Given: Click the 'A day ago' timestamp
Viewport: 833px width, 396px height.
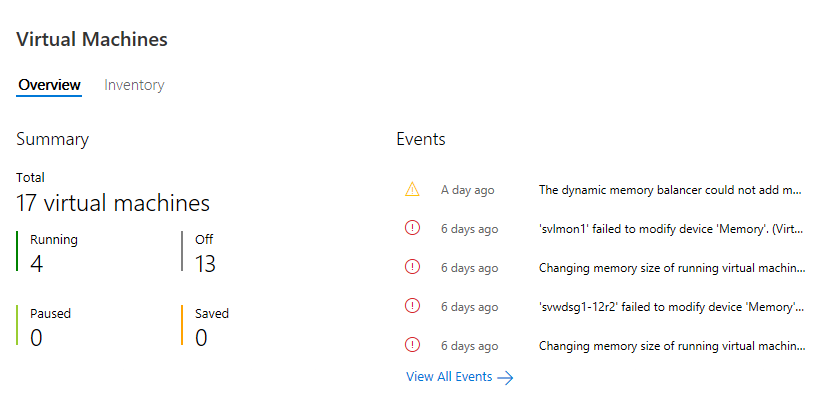Looking at the screenshot, I should pos(468,190).
